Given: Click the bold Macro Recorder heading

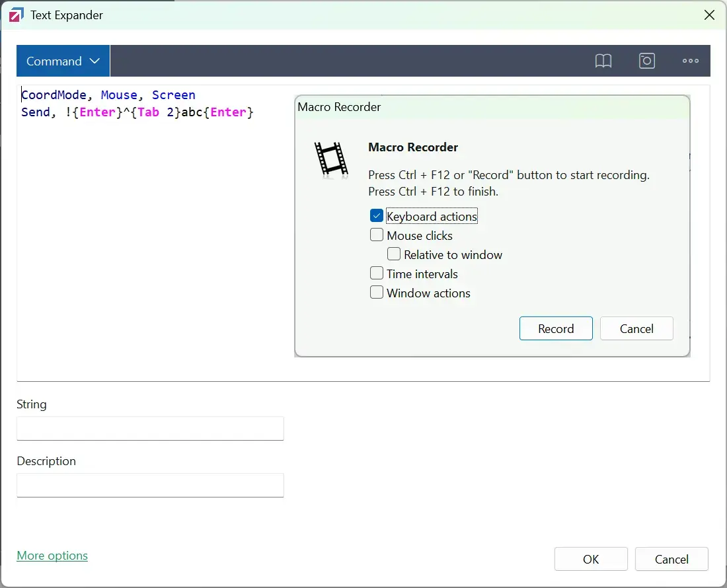Looking at the screenshot, I should [x=412, y=147].
